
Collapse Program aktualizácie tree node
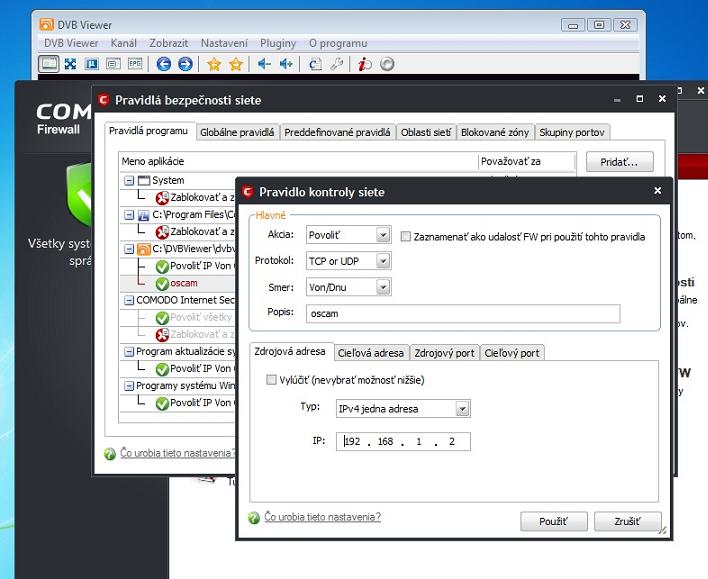[129, 351]
